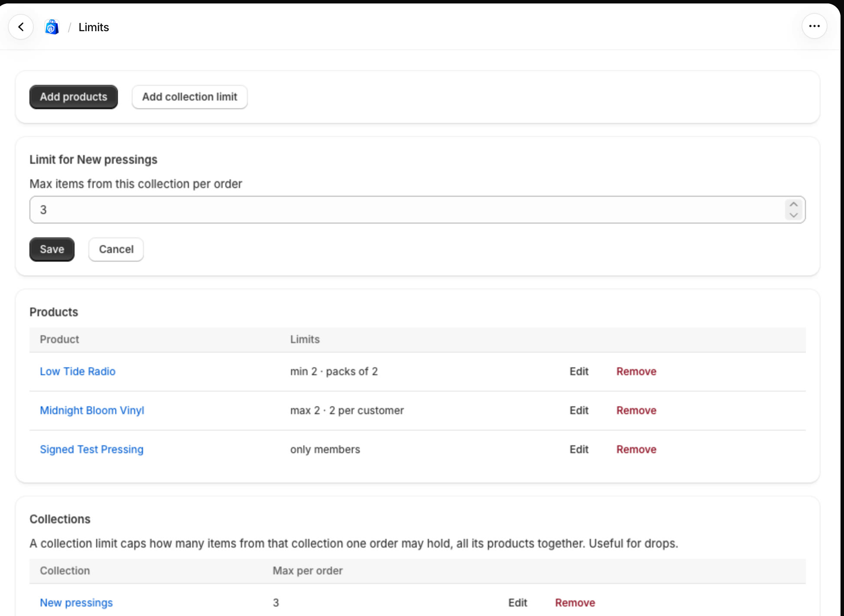Open the Signed Test Pressing product link
The height and width of the screenshot is (616, 844).
pos(91,449)
